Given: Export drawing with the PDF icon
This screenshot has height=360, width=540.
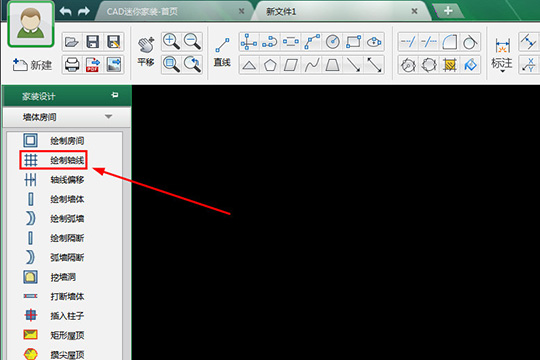Looking at the screenshot, I should [x=93, y=65].
